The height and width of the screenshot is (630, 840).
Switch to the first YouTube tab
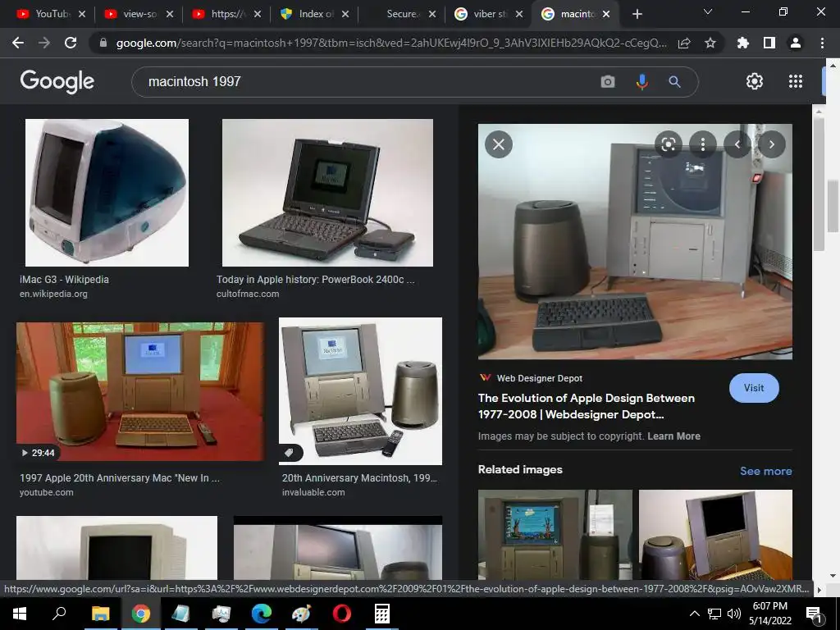(44, 14)
